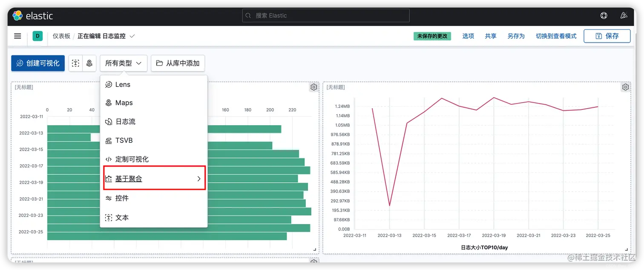This screenshot has height=270, width=644.
Task: Choose 文本 from the menu
Action: tap(154, 218)
